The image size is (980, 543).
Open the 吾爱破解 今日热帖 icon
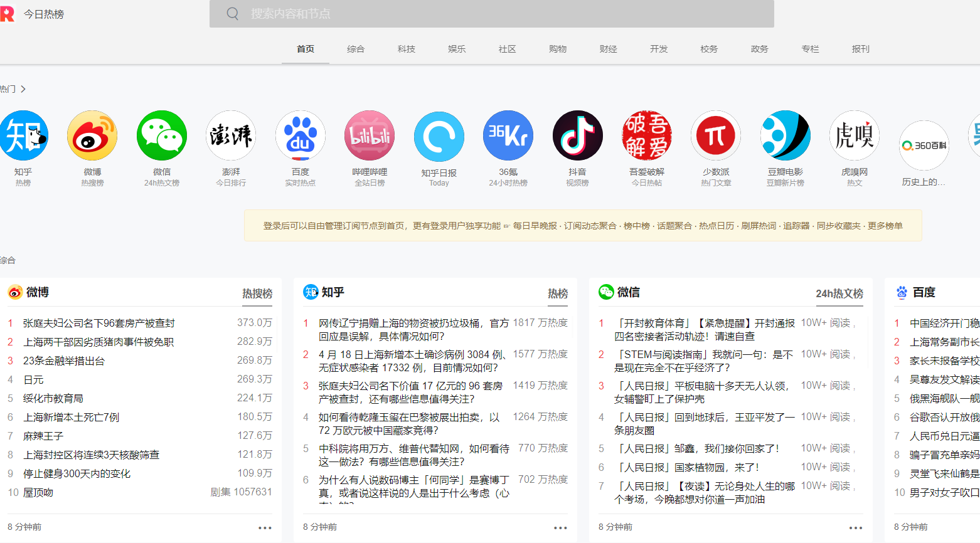click(x=647, y=135)
